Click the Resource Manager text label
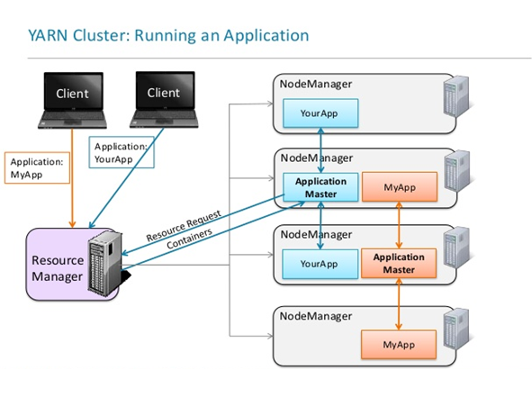 click(x=58, y=268)
